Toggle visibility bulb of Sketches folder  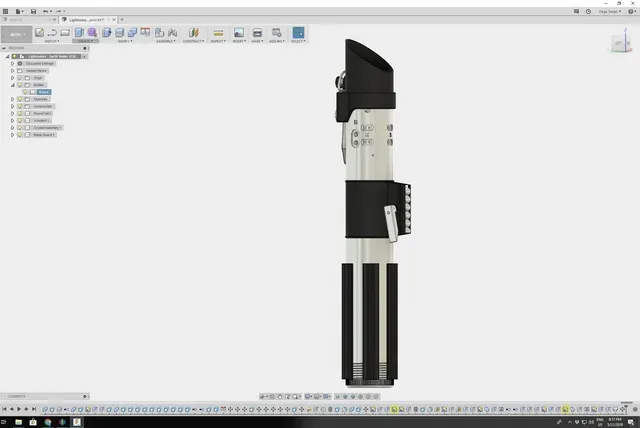click(x=20, y=99)
